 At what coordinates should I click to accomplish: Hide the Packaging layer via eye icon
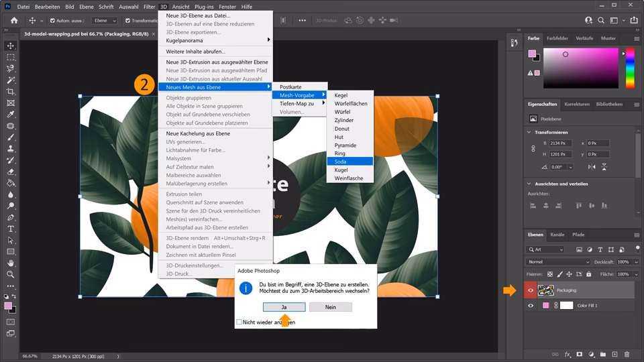[531, 290]
